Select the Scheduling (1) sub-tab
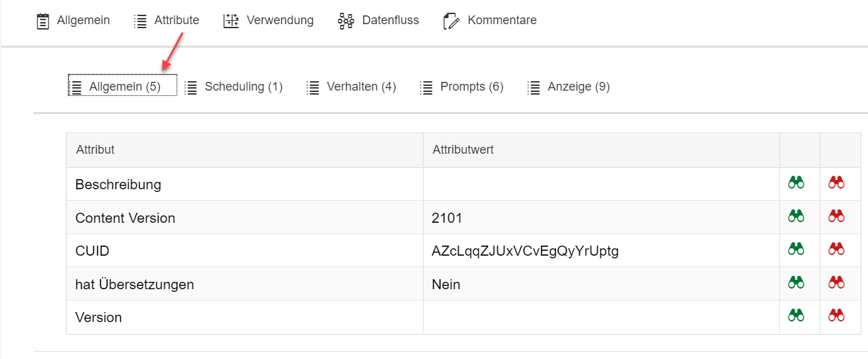 tap(234, 87)
